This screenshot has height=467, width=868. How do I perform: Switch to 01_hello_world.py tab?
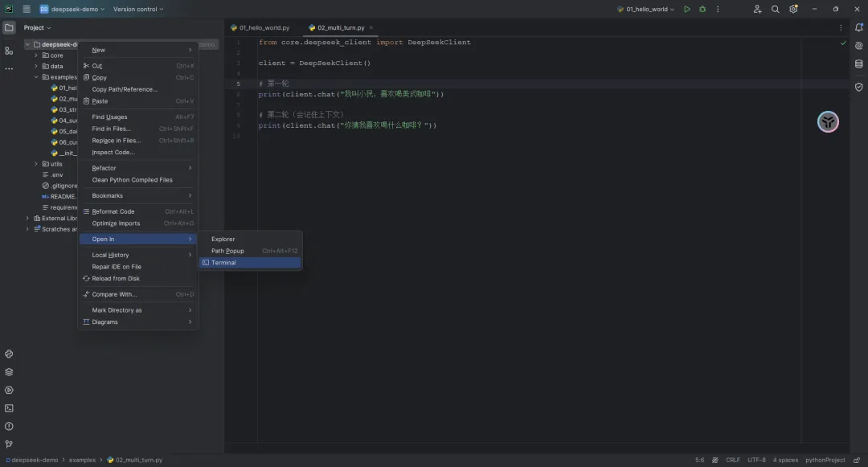pyautogui.click(x=260, y=27)
